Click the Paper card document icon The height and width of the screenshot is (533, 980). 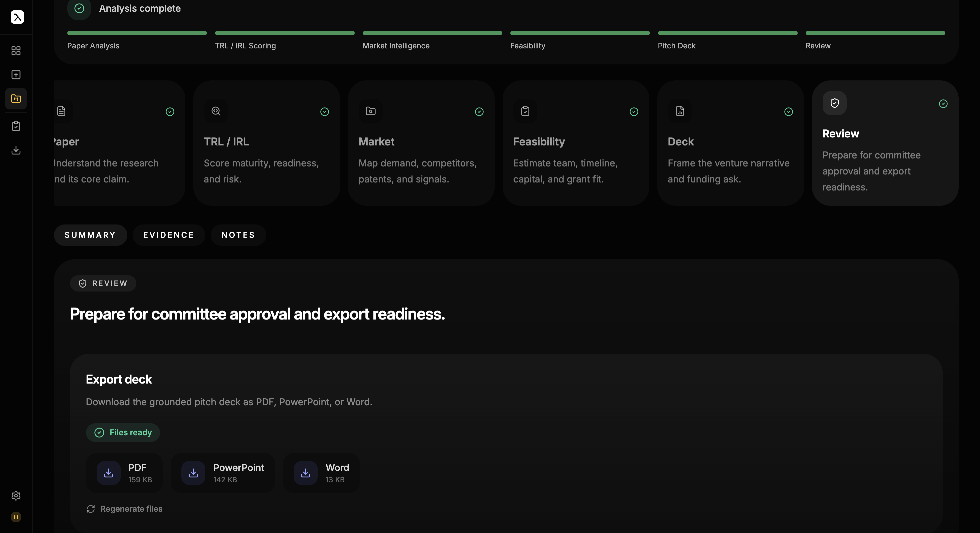pyautogui.click(x=61, y=111)
